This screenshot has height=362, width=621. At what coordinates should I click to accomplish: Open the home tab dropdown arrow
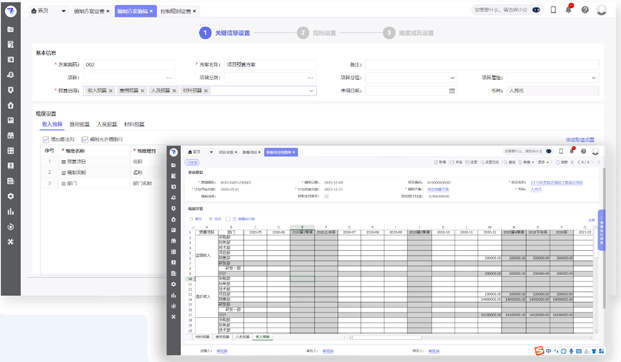coord(63,11)
